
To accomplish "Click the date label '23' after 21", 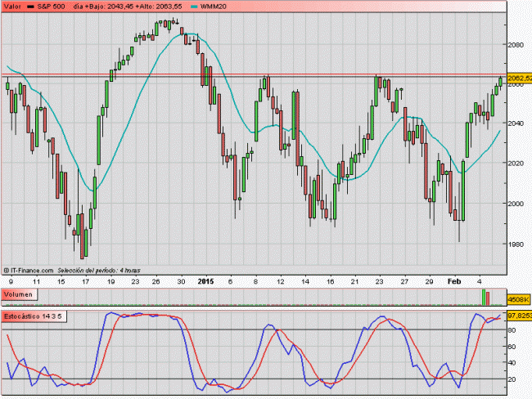I will click(x=379, y=281).
